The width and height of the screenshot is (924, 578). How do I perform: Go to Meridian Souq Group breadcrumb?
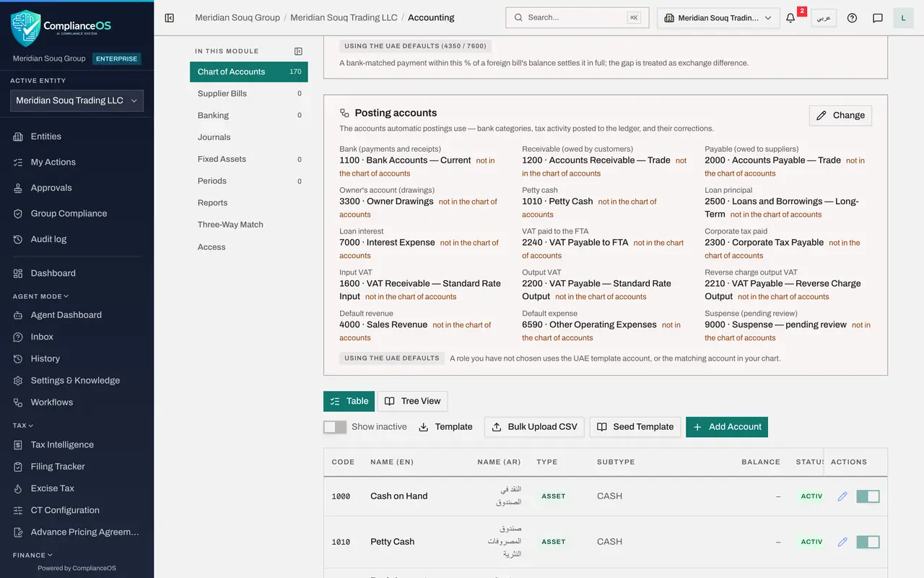[x=237, y=18]
